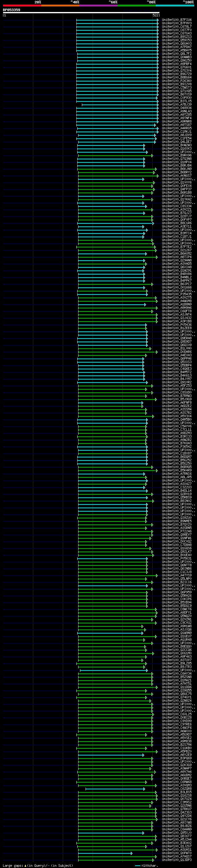
Task: Select hit label UniRef100_B9R096
Action: pos(177,155)
